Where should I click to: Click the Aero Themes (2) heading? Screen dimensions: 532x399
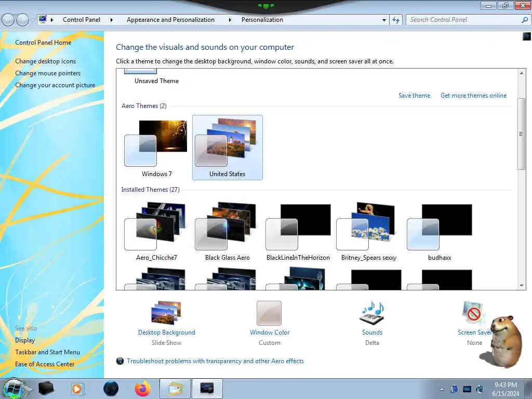144,106
